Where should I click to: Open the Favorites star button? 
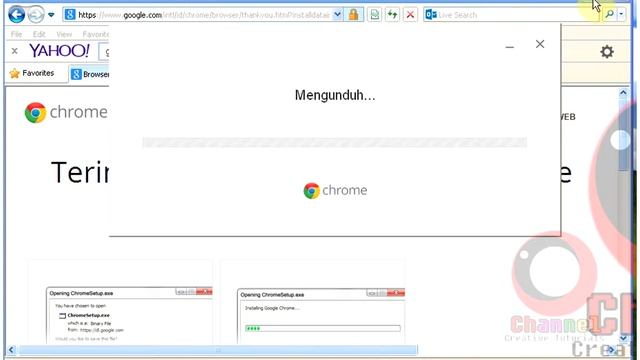tap(32, 73)
